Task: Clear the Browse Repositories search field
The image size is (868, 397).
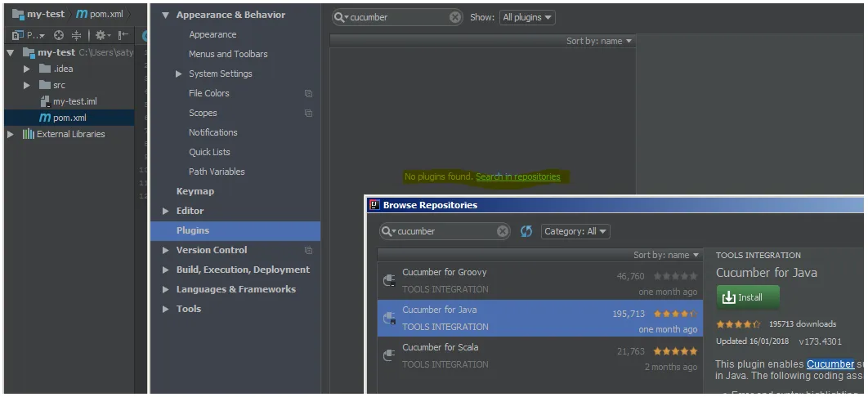Action: (502, 231)
